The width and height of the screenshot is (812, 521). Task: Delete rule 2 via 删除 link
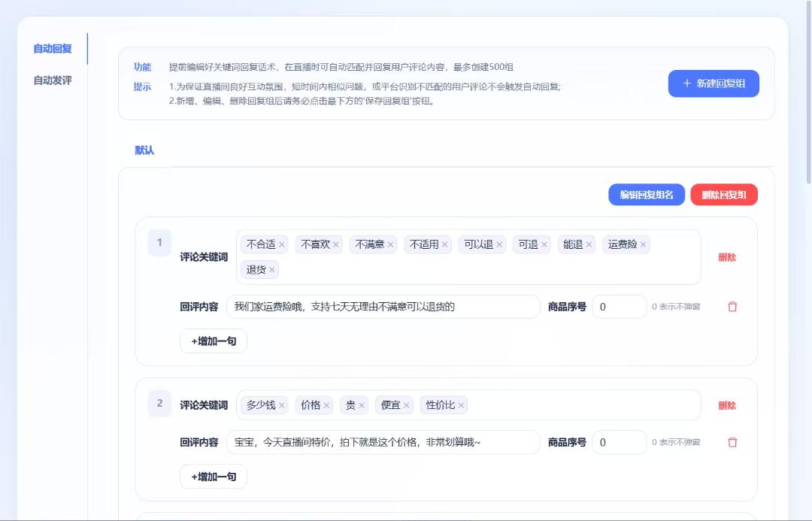pyautogui.click(x=727, y=405)
